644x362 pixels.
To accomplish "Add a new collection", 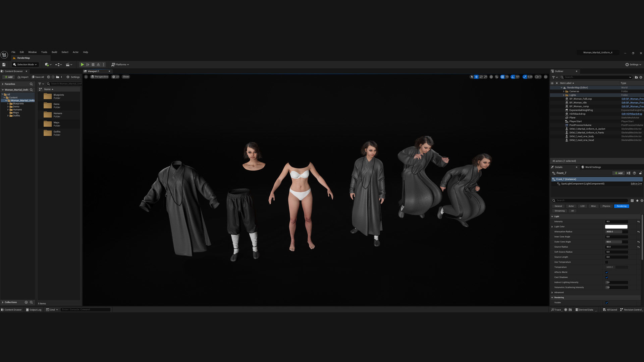I will click(26, 302).
